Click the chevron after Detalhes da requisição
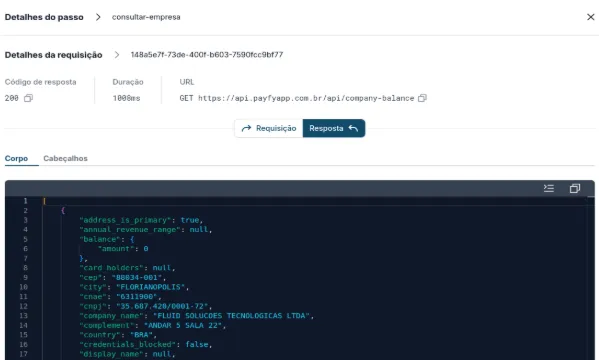This screenshot has width=599, height=360. (117, 55)
